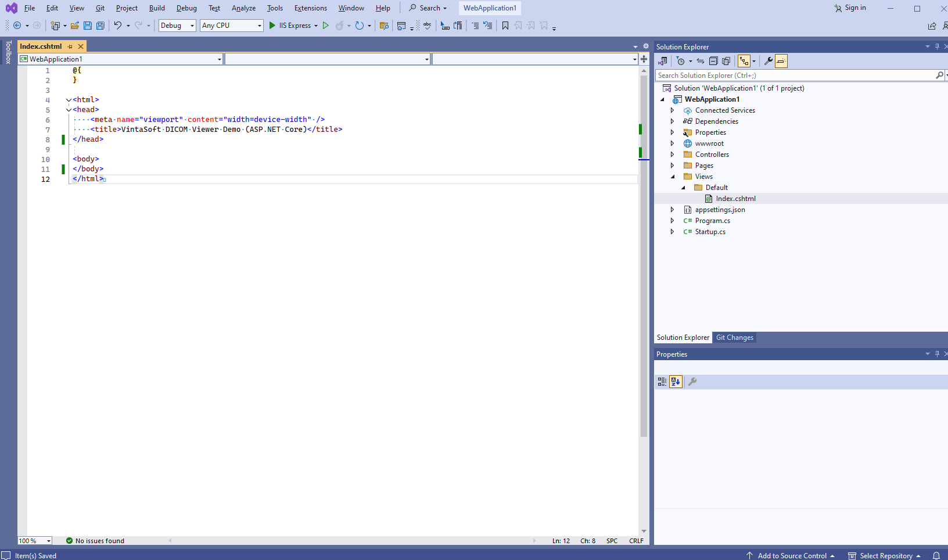Toggle Categorized view in Properties panel
The image size is (948, 560).
[662, 382]
